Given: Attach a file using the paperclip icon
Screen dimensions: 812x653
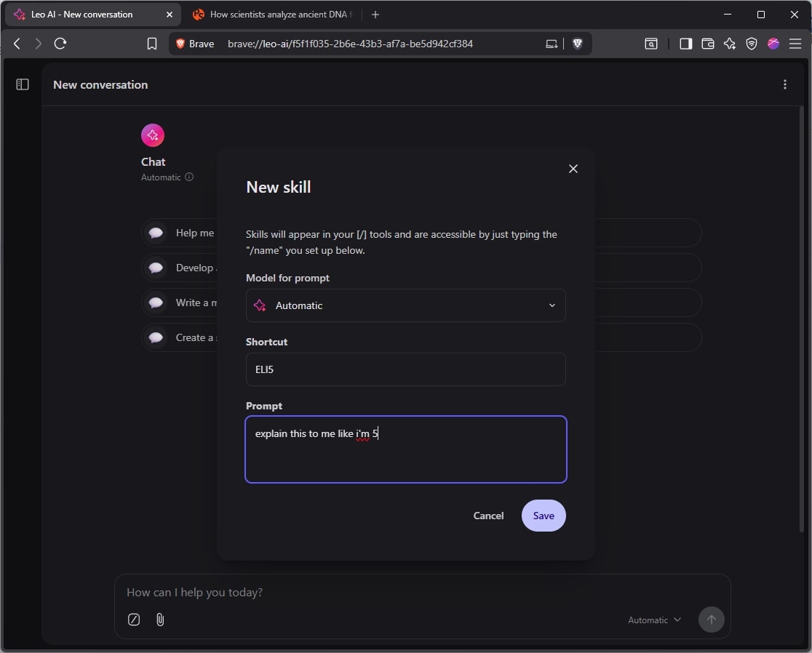Looking at the screenshot, I should tap(160, 620).
